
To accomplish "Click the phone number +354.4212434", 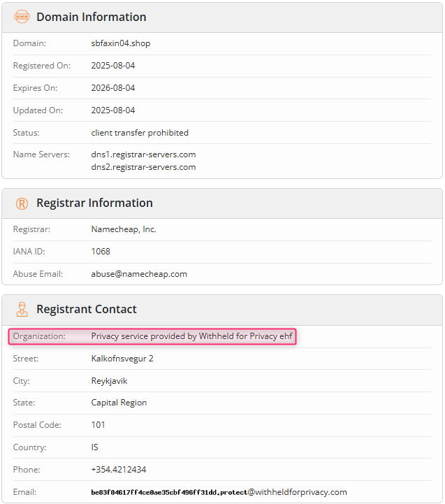I will point(119,470).
